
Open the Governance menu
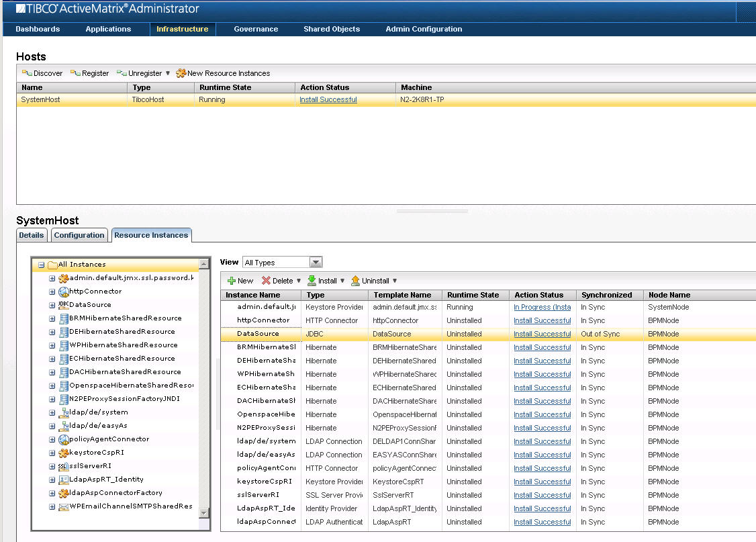coord(256,29)
